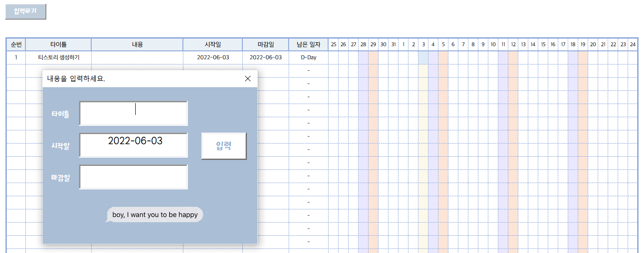Select the day 22 header in calendar

[x=613, y=45]
